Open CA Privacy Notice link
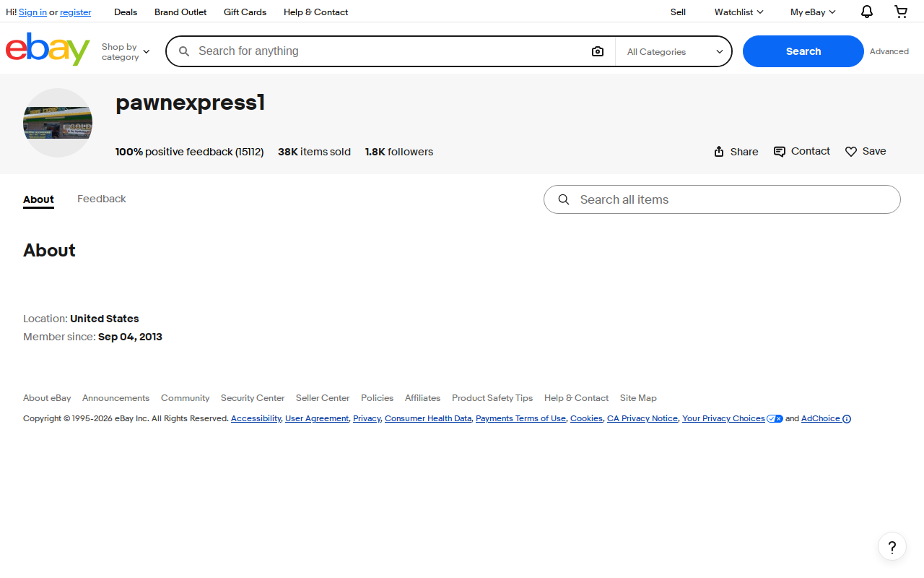Viewport: 924px width, 578px height. coord(642,418)
